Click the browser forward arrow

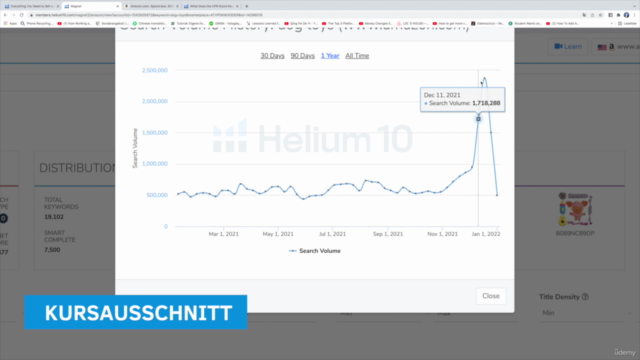[x=13, y=15]
